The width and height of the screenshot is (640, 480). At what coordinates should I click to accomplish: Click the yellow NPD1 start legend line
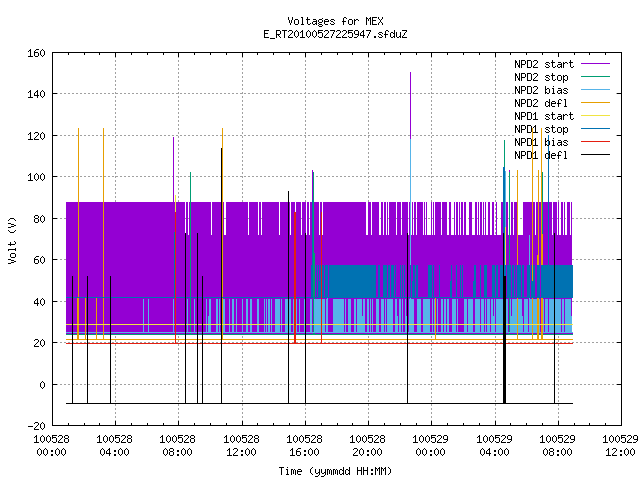pyautogui.click(x=596, y=116)
